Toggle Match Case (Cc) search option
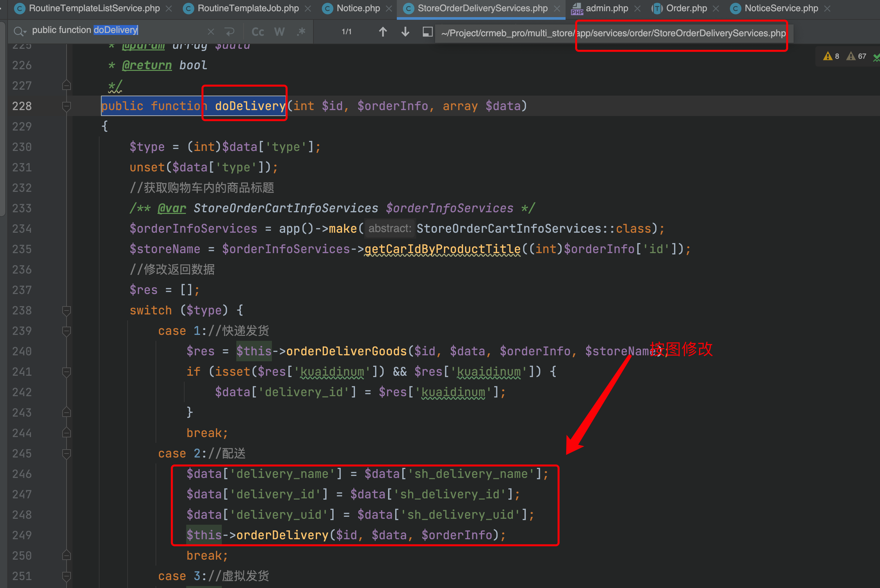Screen dimensions: 880x588 [258, 32]
